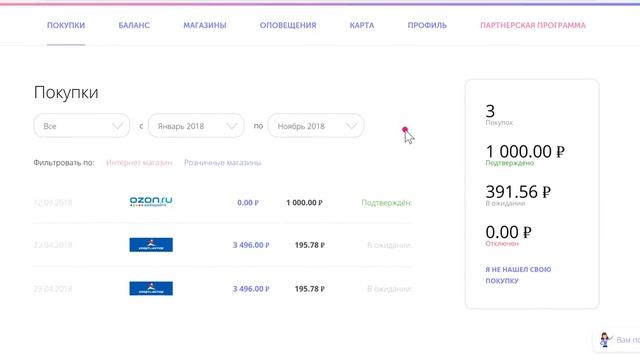The height and width of the screenshot is (360, 640).
Task: Click the В ожидании status in 22.04.2018 row
Action: pyautogui.click(x=389, y=245)
